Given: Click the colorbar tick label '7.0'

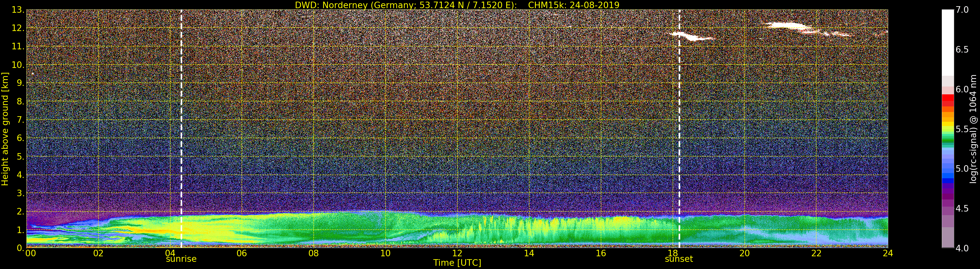Looking at the screenshot, I should (x=962, y=10).
